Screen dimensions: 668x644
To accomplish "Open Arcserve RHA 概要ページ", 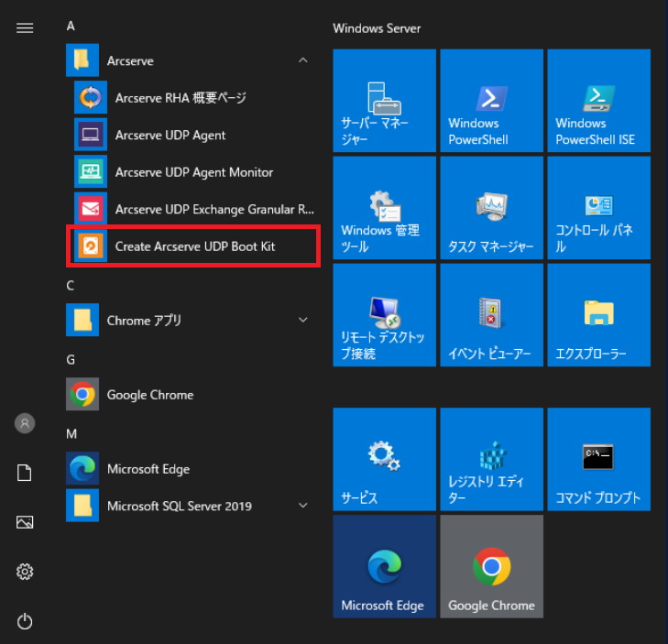I will pos(192,97).
